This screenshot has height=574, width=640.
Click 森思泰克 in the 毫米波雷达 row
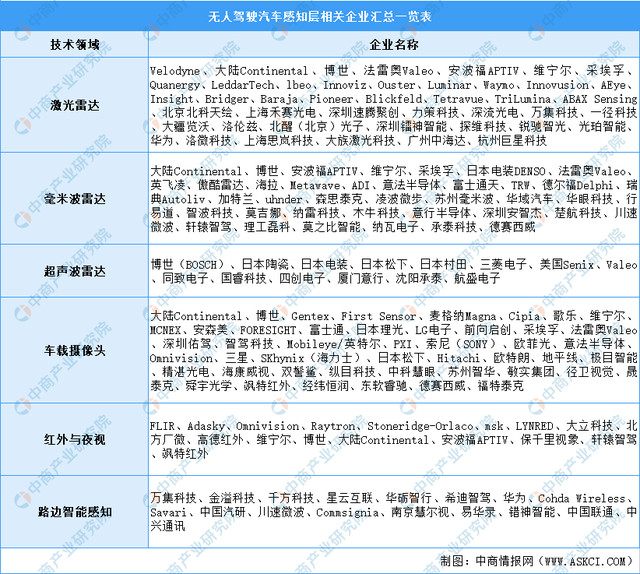click(x=338, y=199)
